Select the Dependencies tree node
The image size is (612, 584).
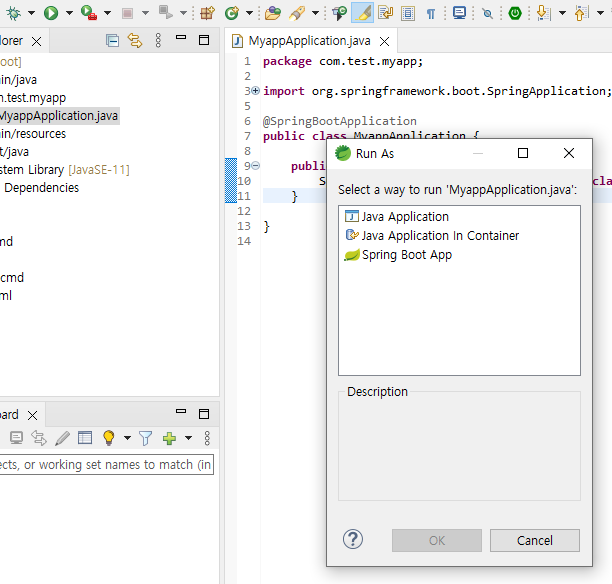tap(41, 188)
